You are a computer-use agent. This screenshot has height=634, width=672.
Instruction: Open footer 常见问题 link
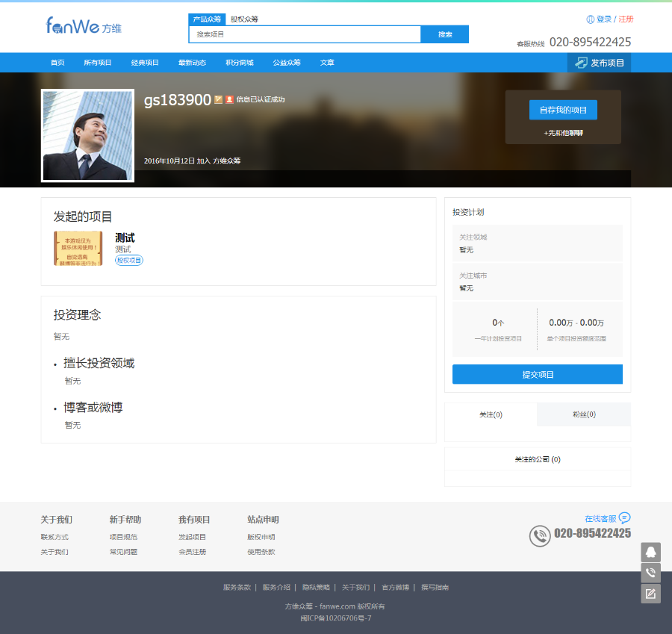[123, 552]
